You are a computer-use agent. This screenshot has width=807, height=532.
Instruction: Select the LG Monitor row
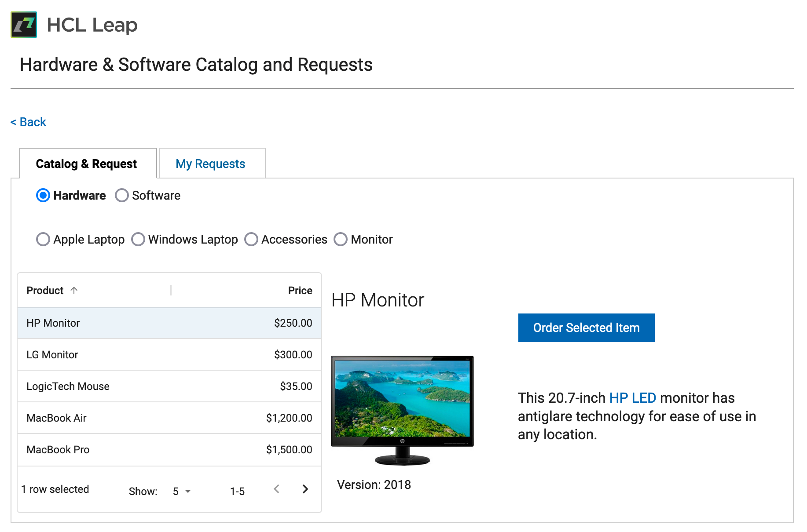click(x=169, y=355)
